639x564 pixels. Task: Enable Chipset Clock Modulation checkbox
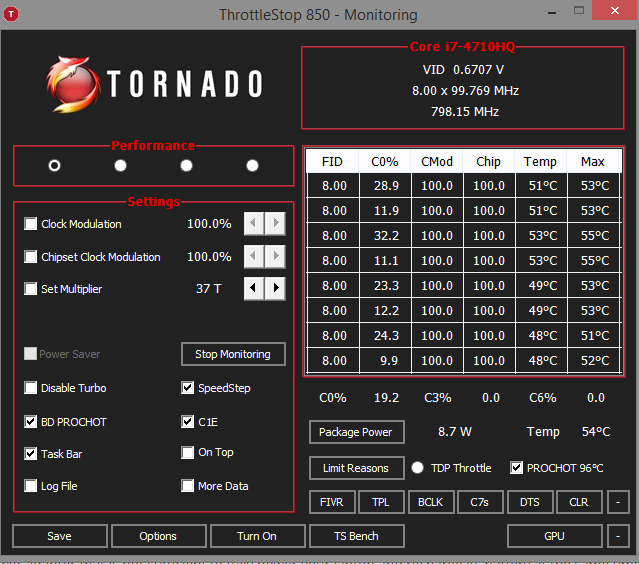tap(31, 257)
